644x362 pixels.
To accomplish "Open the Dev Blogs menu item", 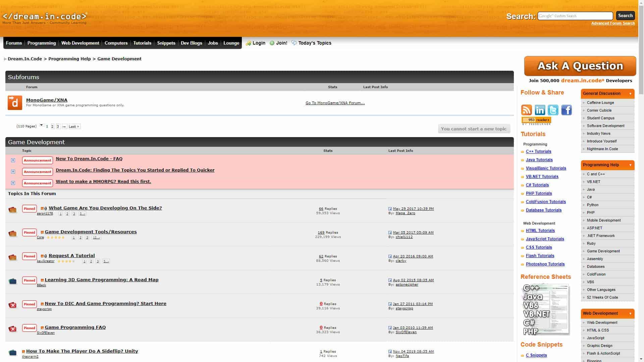I will (x=191, y=43).
